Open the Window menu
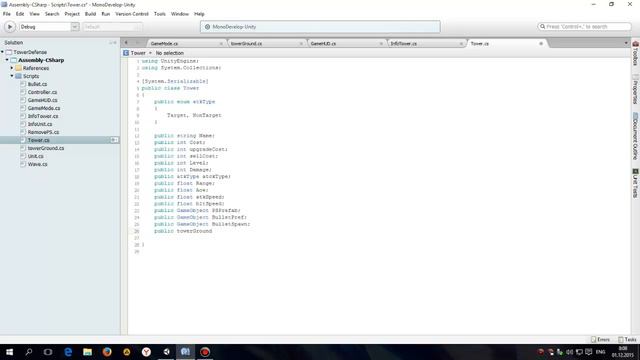The width and height of the screenshot is (640, 360). click(x=180, y=14)
